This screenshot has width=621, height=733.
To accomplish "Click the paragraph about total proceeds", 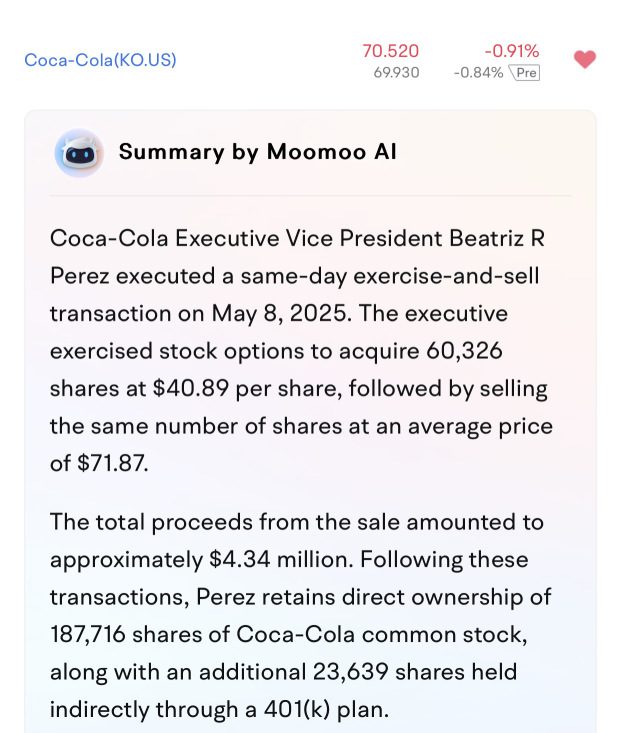I will pyautogui.click(x=301, y=616).
